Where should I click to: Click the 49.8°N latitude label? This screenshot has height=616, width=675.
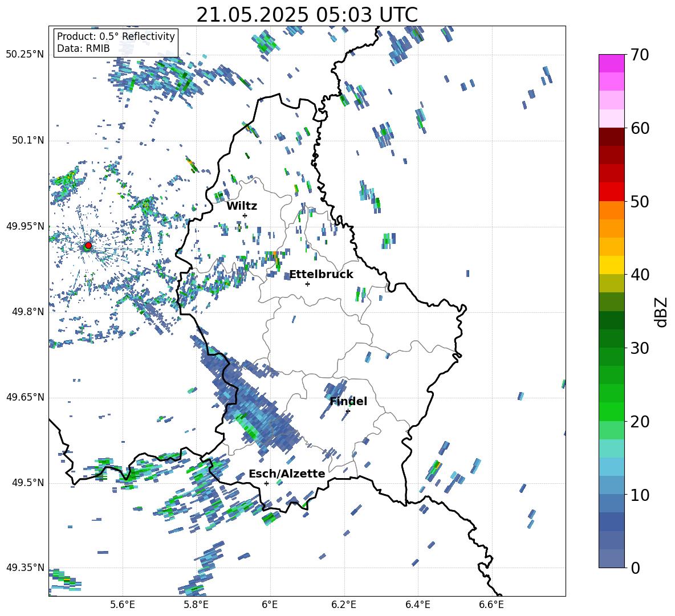tap(27, 312)
